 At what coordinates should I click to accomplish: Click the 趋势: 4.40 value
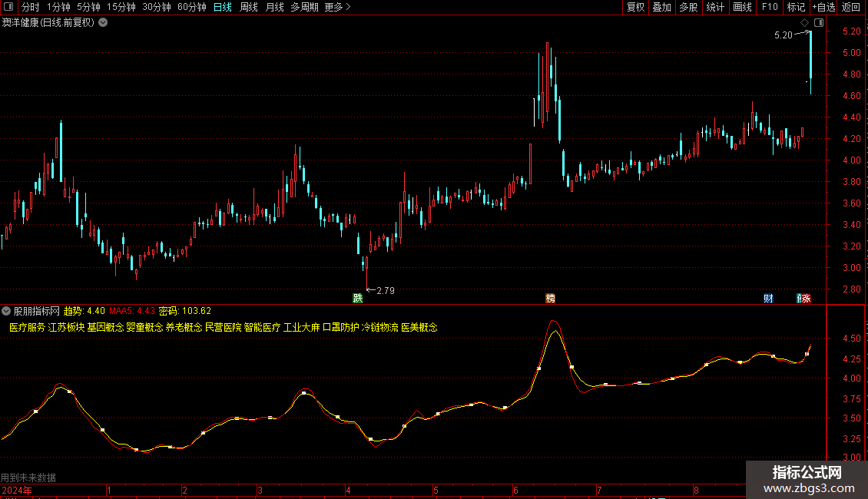coord(84,311)
